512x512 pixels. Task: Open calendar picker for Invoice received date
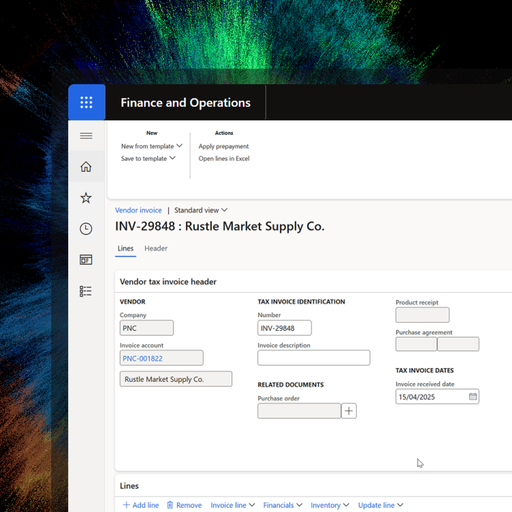click(x=473, y=396)
